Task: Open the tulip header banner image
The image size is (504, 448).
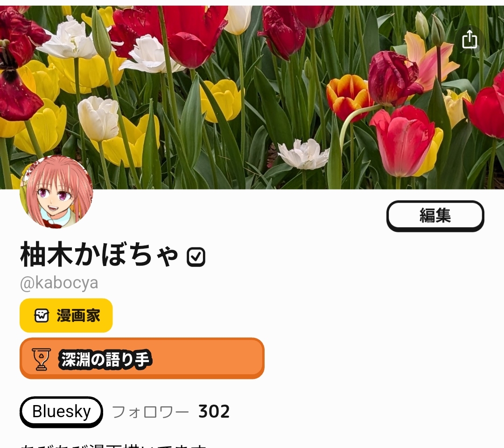Action: [252, 97]
